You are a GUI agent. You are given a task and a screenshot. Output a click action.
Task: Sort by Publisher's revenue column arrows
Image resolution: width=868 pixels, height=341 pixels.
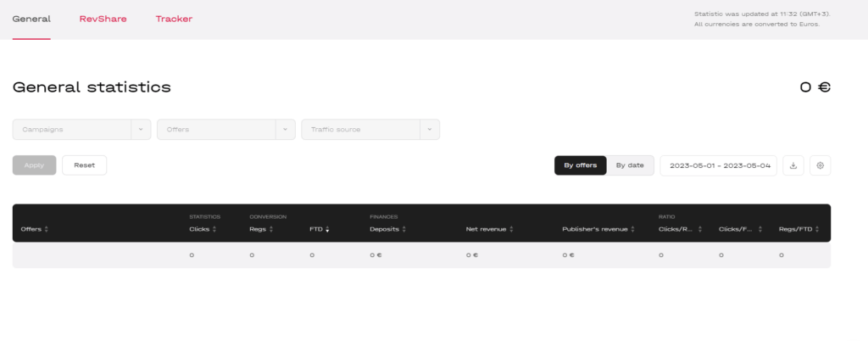click(633, 229)
